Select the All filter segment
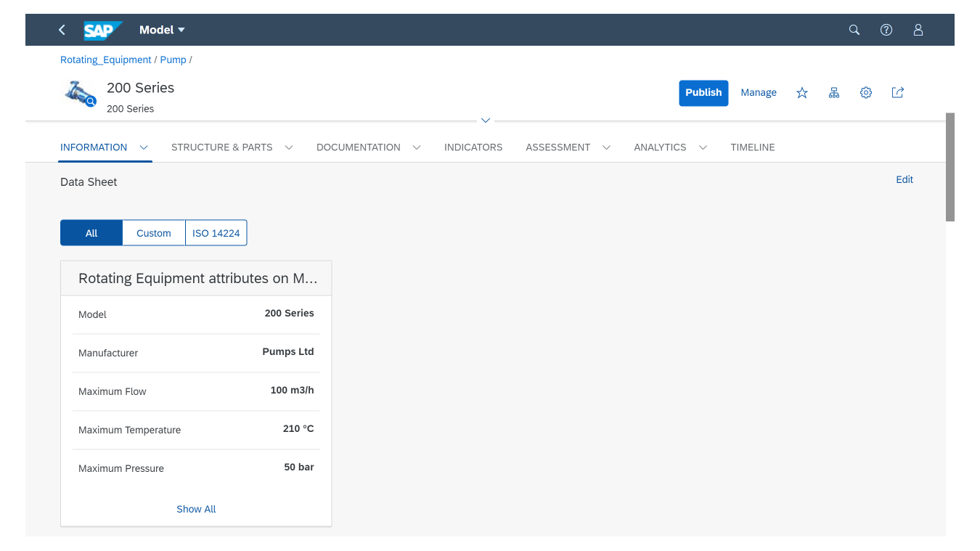The width and height of the screenshot is (980, 551). click(91, 233)
